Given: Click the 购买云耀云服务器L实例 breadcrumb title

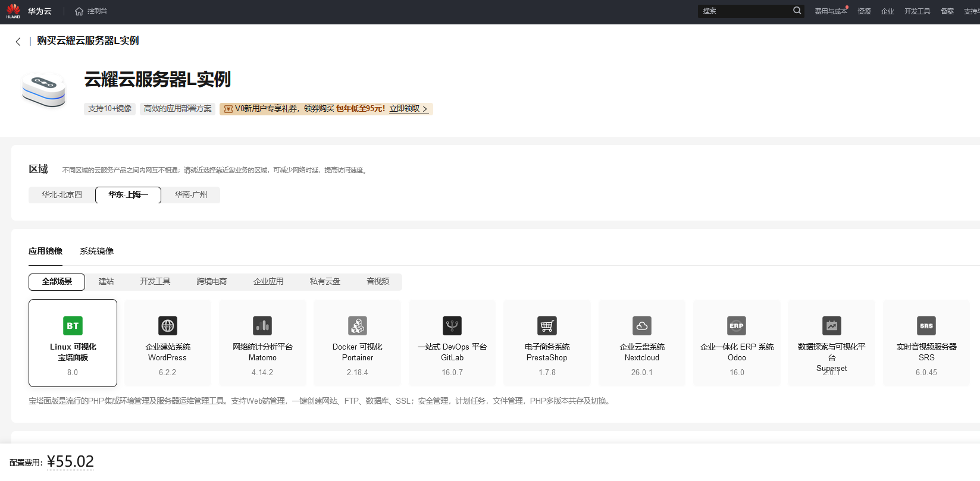Looking at the screenshot, I should coord(87,41).
